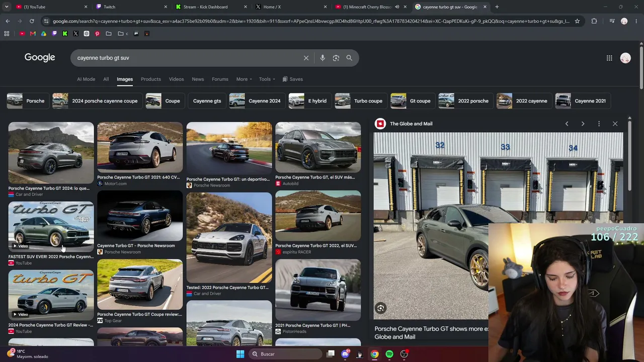The width and height of the screenshot is (644, 362).
Task: Switch to the Forums tab
Action: [x=220, y=79]
